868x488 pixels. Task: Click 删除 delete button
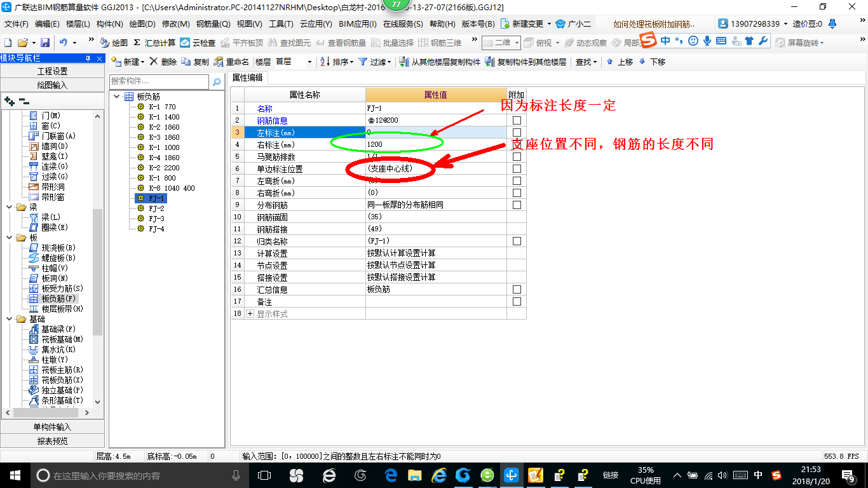(x=163, y=62)
